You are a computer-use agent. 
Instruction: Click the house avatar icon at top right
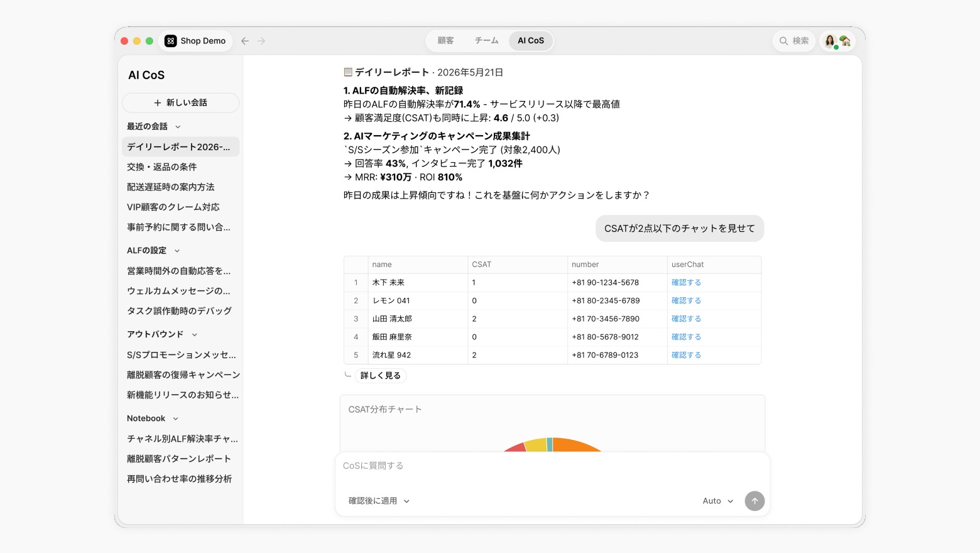[x=845, y=41]
